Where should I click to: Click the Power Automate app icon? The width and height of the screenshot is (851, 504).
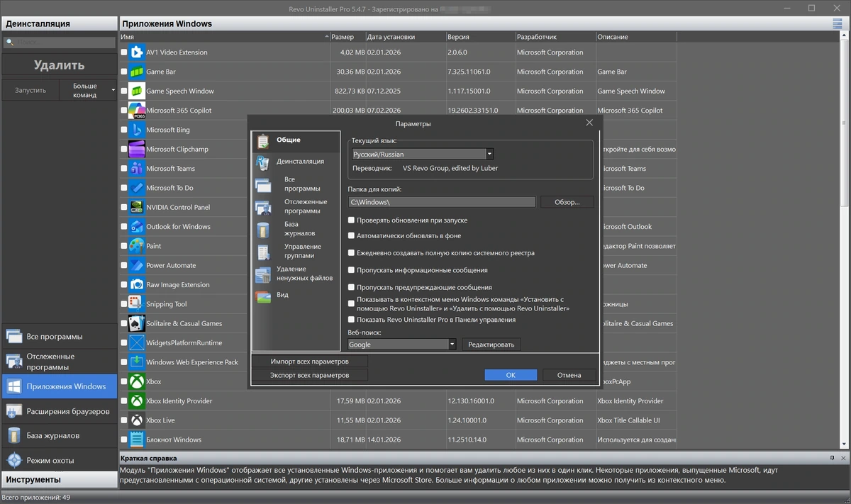coord(136,265)
